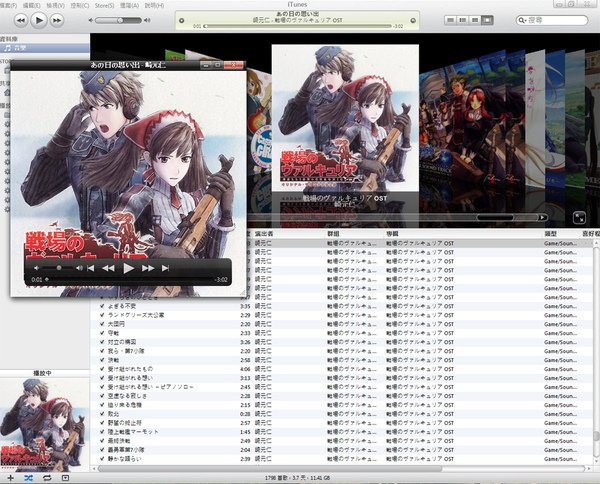Viewport: 600px width, 484px height.
Task: Open the Store(S) menu
Action: pos(104,5)
